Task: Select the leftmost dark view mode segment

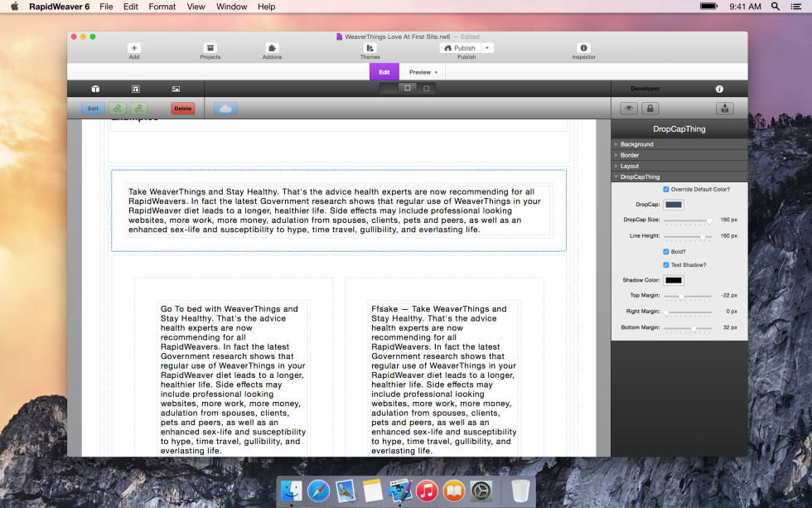Action: [389, 89]
